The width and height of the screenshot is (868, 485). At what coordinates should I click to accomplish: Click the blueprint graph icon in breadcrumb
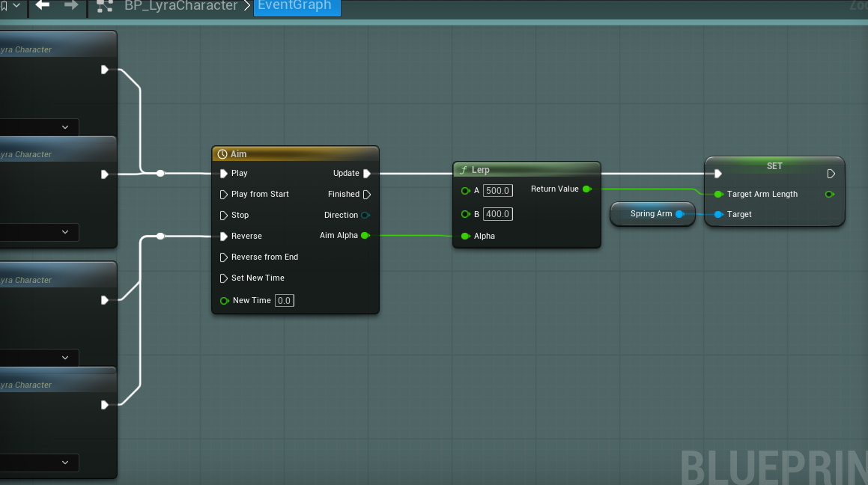coord(105,5)
